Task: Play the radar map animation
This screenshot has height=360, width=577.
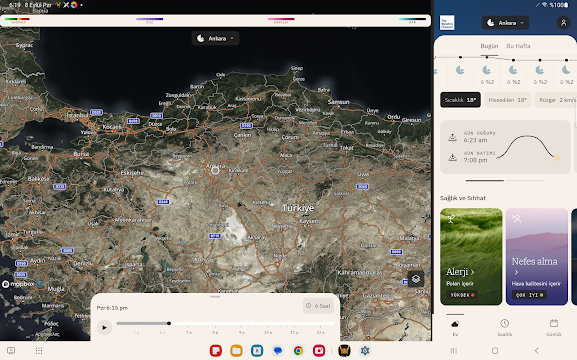Action: 105,327
